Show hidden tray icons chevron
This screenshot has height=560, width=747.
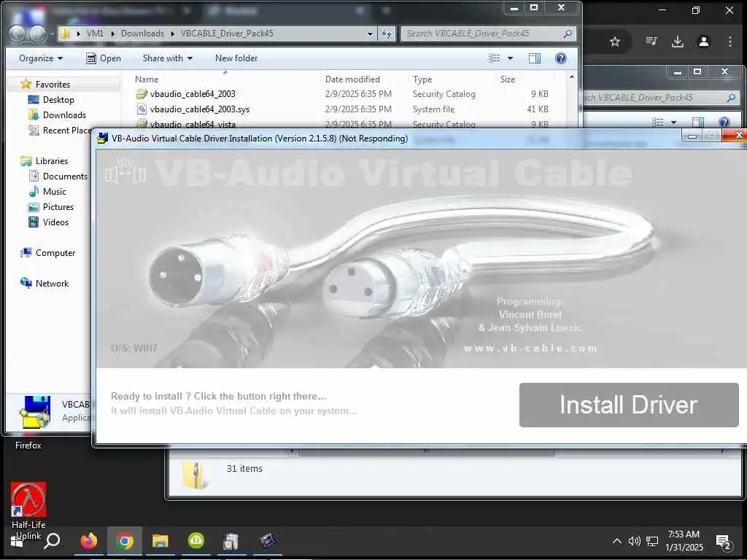coord(616,541)
